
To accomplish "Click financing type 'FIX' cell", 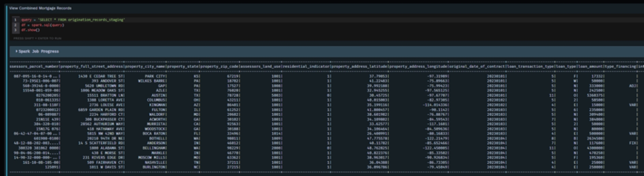I will 633,143.
